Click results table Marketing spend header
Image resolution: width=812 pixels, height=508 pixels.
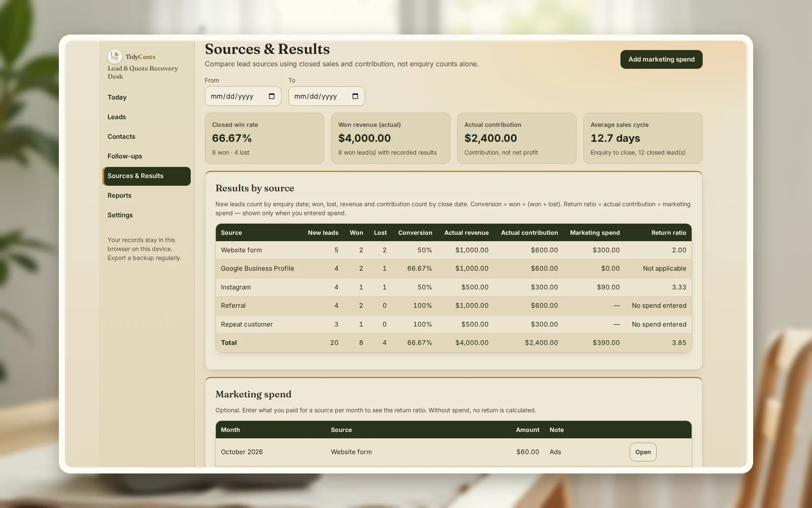click(595, 233)
